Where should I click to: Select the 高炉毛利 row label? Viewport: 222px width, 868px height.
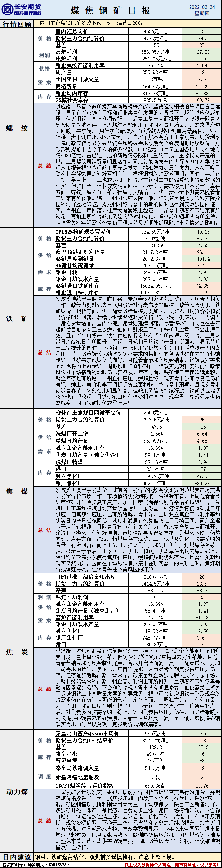[66, 52]
